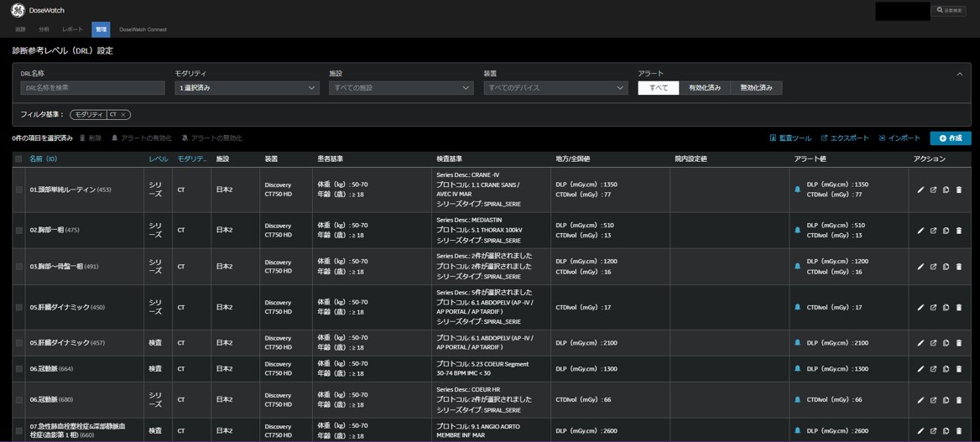Viewport: 980px width, 442px height.
Task: Switch to the 分析 tab
Action: point(44,29)
